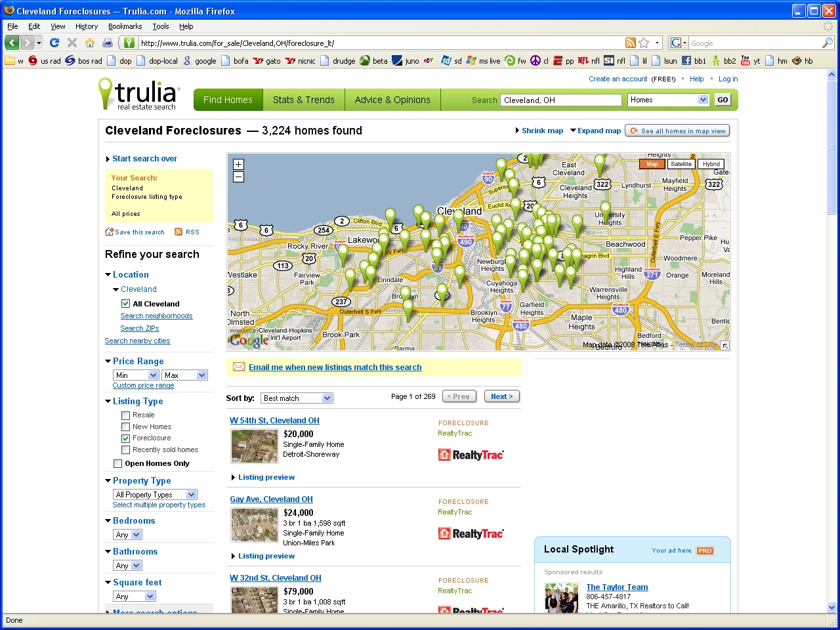Click Search neighborhoods link

tap(156, 316)
